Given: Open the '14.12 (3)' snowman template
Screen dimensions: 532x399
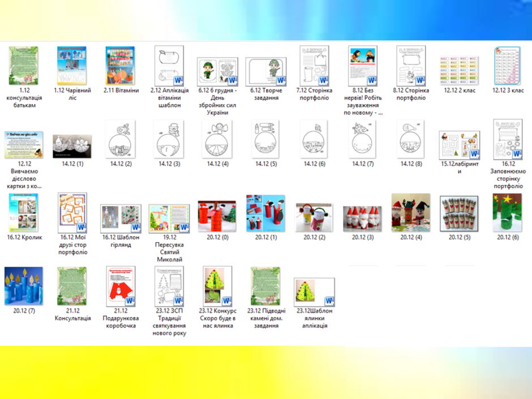Looking at the screenshot, I should (x=169, y=139).
